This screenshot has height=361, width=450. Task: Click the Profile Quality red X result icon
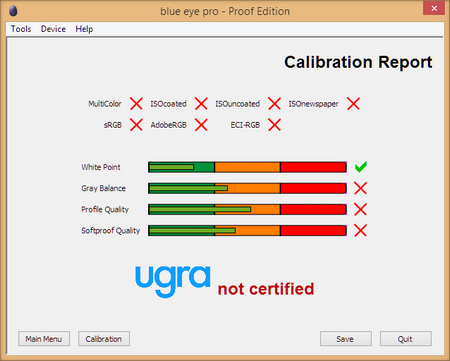360,209
